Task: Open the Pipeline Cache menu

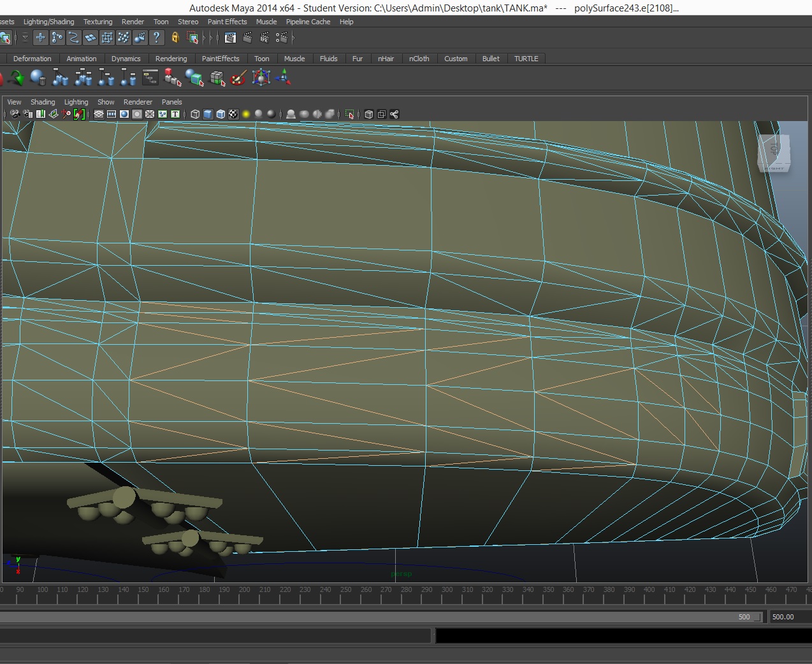Action: pyautogui.click(x=308, y=22)
